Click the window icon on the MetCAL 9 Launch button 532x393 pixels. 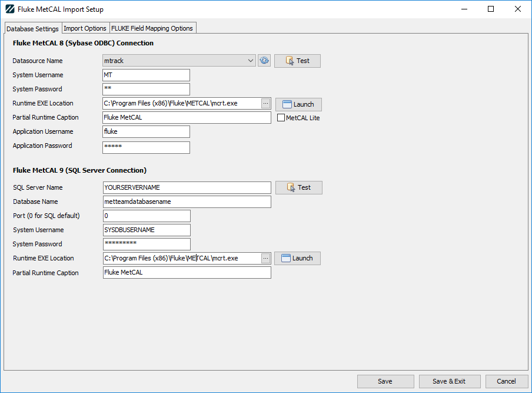click(x=287, y=258)
